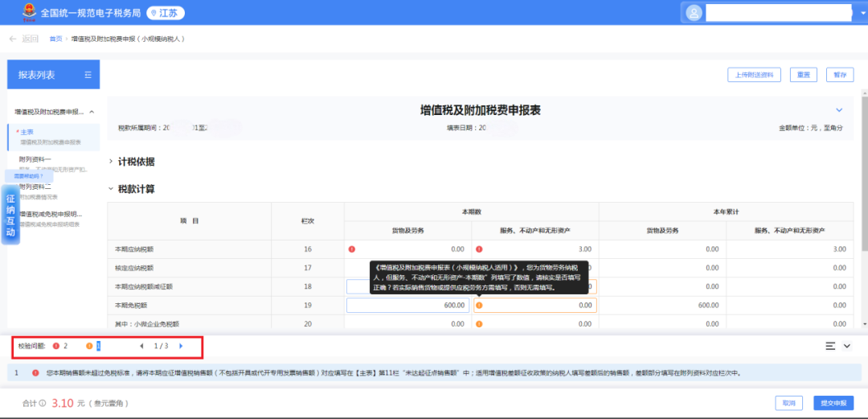This screenshot has height=419, width=868.
Task: Go to previous validation issue arrow
Action: 142,346
